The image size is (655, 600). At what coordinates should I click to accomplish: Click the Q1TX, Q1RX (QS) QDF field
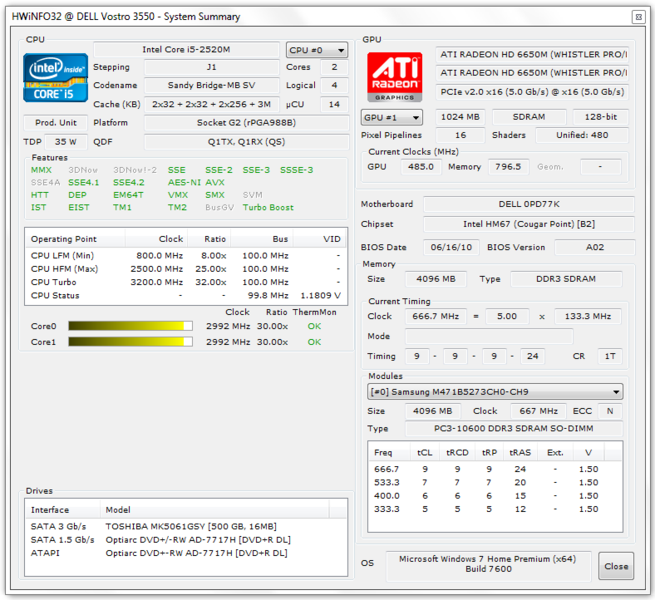pyautogui.click(x=246, y=142)
